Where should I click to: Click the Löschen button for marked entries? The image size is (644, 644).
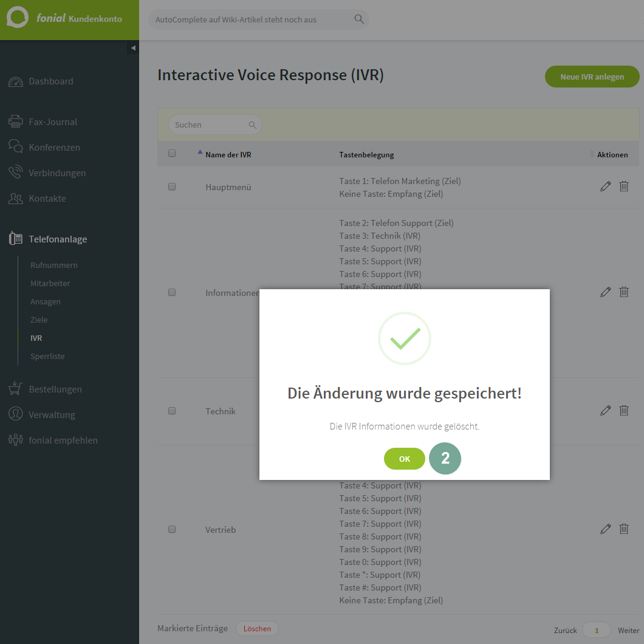tap(257, 628)
